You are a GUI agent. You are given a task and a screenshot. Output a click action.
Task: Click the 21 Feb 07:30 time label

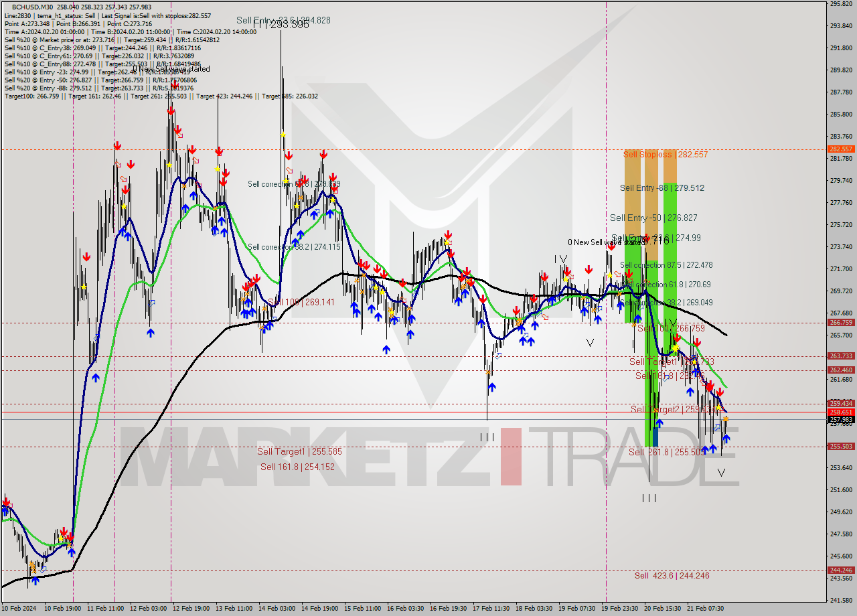[705, 609]
